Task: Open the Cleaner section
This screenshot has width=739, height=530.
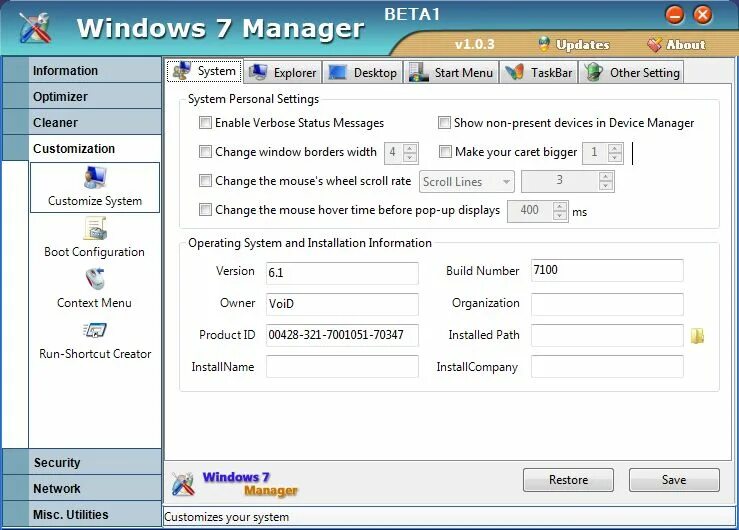Action: pos(82,122)
